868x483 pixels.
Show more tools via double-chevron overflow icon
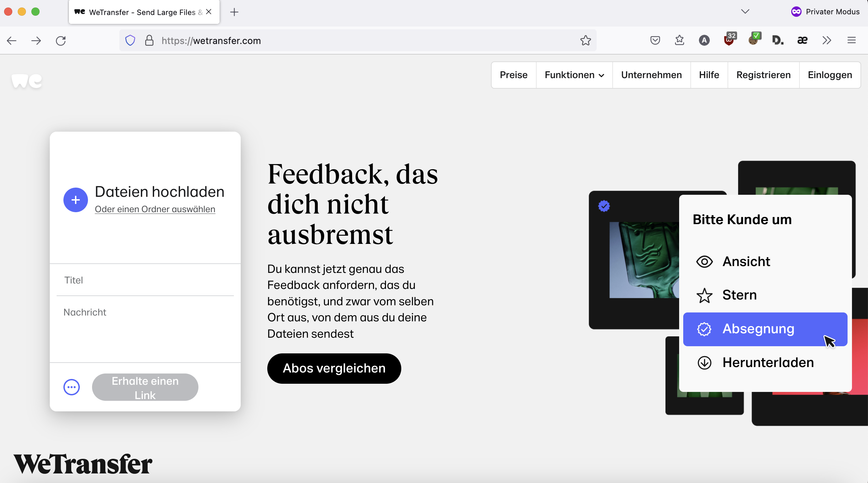click(x=827, y=41)
